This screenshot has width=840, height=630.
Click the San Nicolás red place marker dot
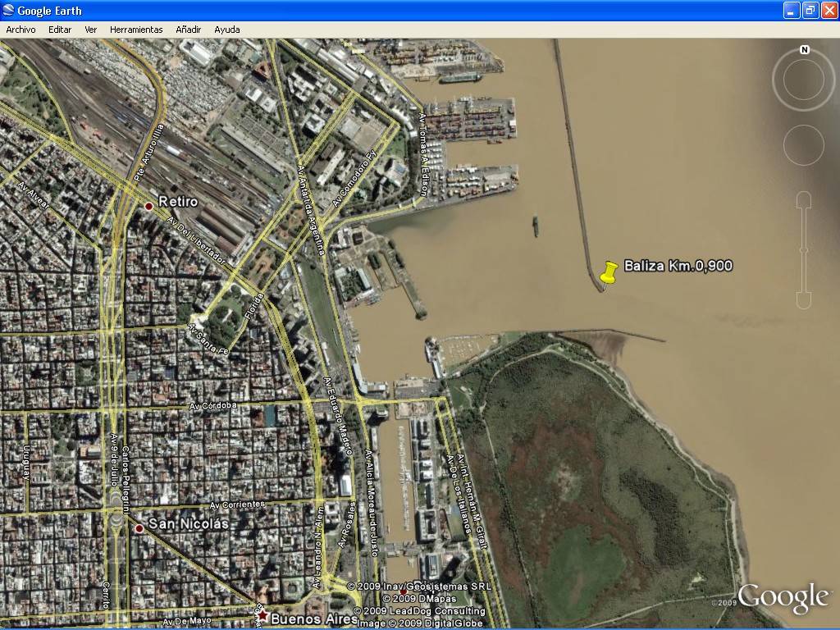pos(139,529)
